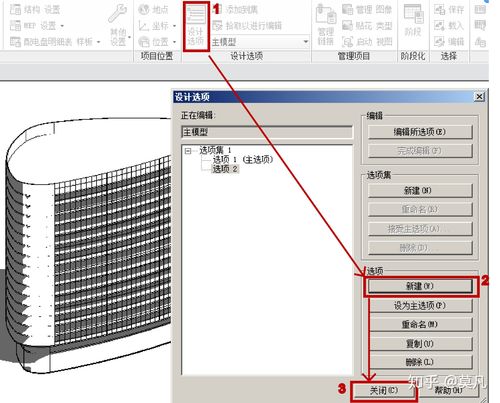500x403 pixels.
Task: Collapse the 选项集 1 tree node
Action: click(188, 151)
